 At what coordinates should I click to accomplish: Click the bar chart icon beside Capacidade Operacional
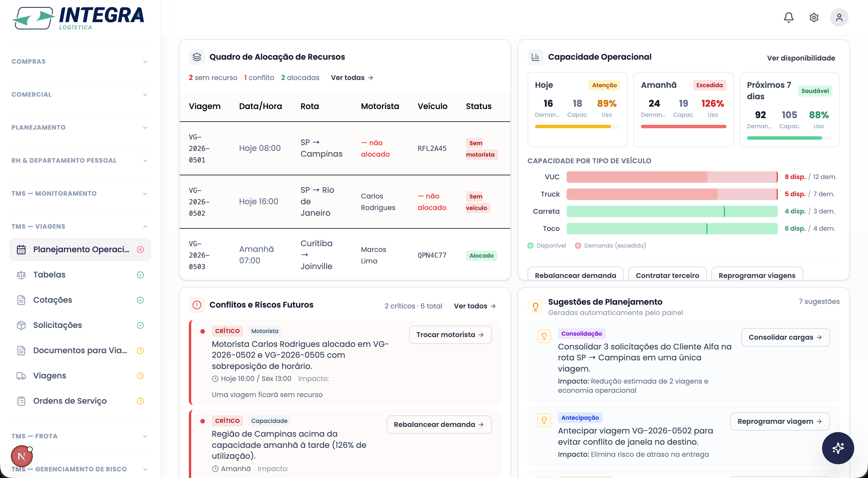coord(535,57)
